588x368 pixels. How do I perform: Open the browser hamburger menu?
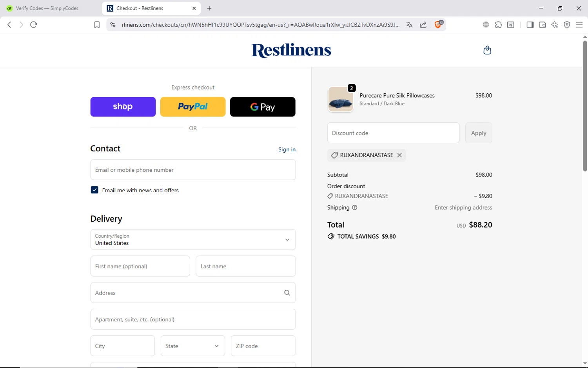click(x=579, y=25)
